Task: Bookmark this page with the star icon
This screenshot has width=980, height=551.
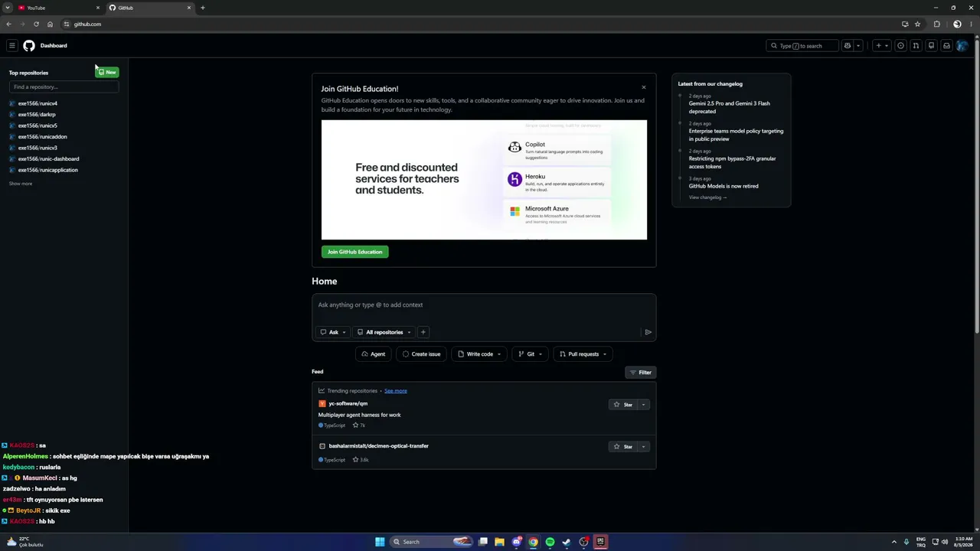Action: coord(917,24)
